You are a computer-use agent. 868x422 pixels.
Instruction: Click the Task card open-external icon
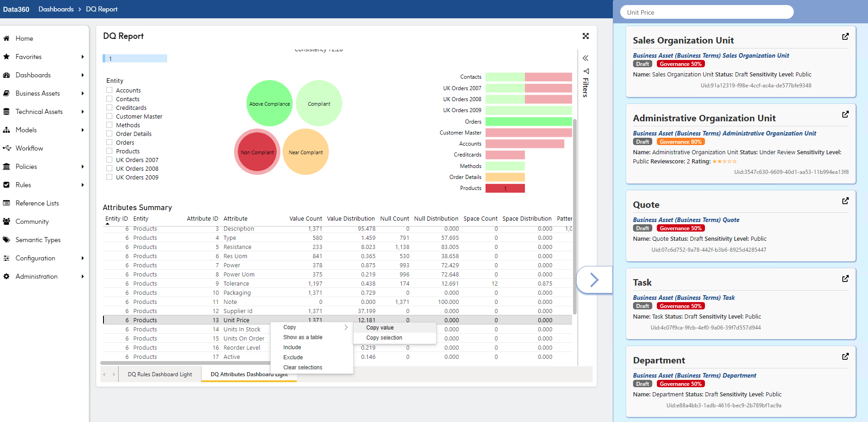tap(845, 279)
